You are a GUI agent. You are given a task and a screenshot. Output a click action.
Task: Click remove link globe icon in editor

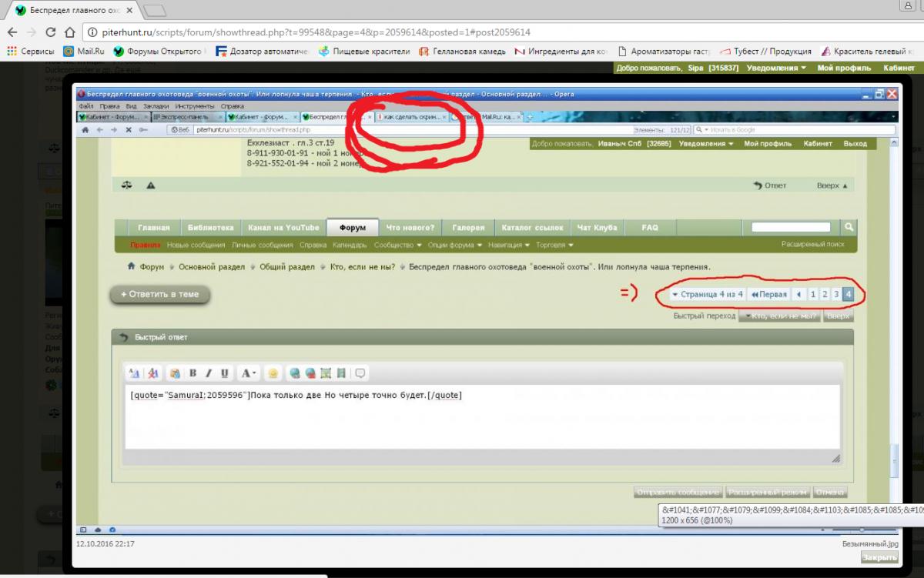(310, 373)
